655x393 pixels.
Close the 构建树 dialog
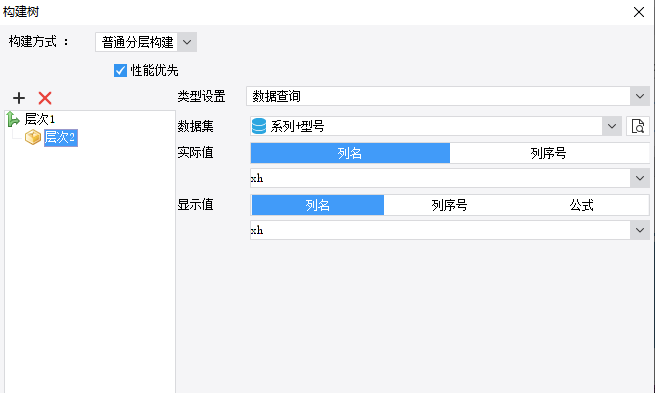click(x=639, y=12)
